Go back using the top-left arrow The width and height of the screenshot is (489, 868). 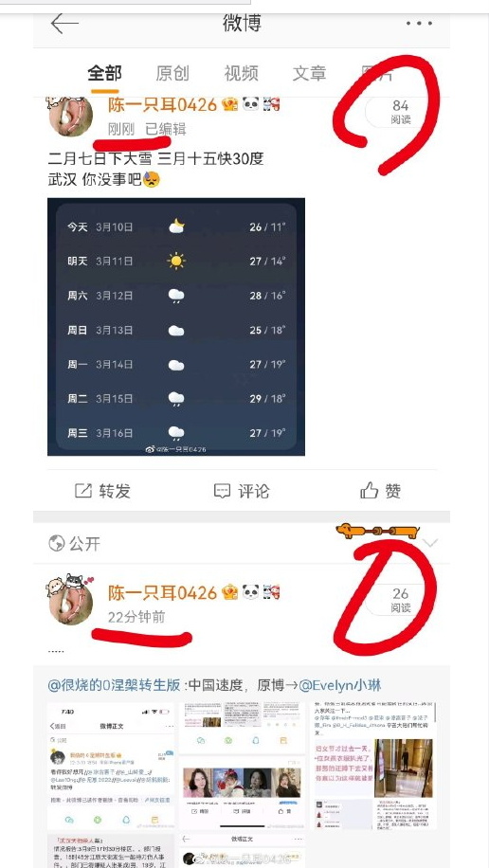pos(64,24)
